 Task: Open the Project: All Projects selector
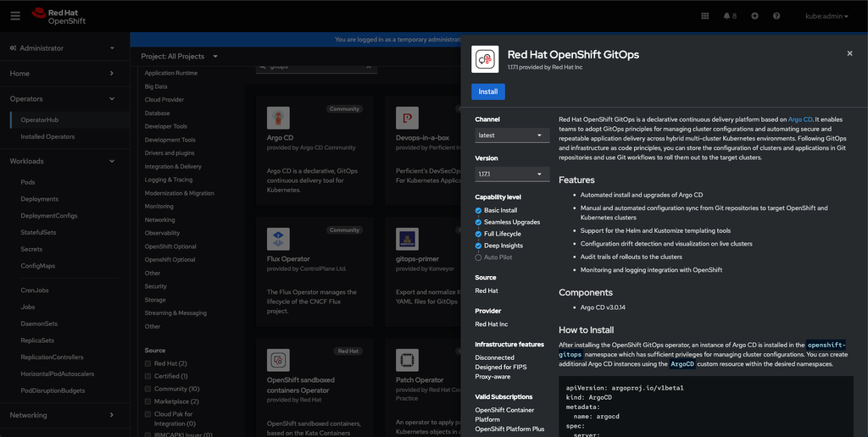coord(179,57)
